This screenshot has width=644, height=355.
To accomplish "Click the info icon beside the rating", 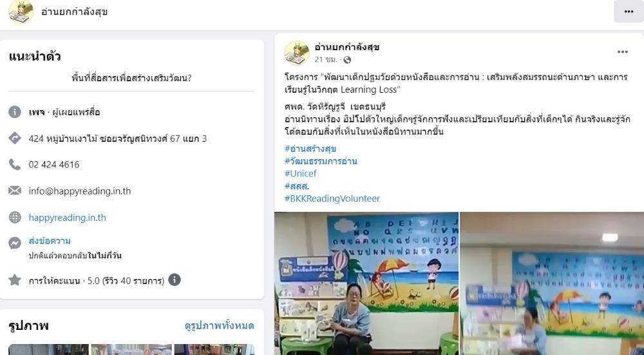I will click(175, 280).
